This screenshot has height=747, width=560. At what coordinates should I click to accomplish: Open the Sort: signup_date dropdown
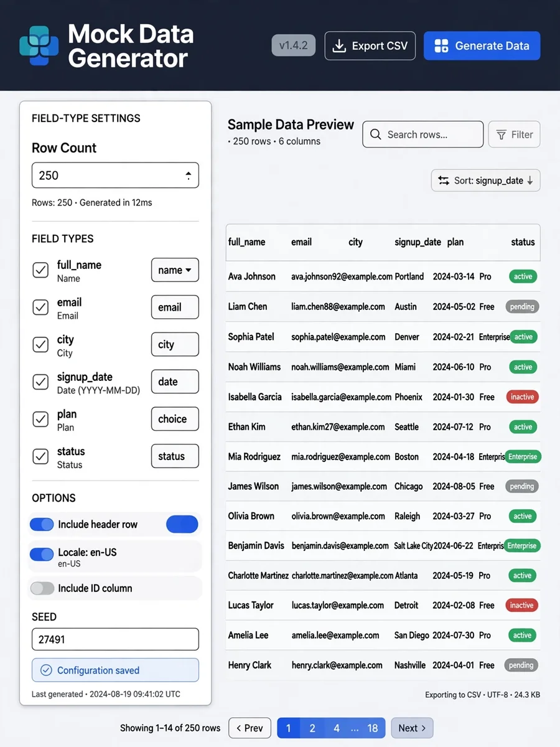tap(485, 181)
